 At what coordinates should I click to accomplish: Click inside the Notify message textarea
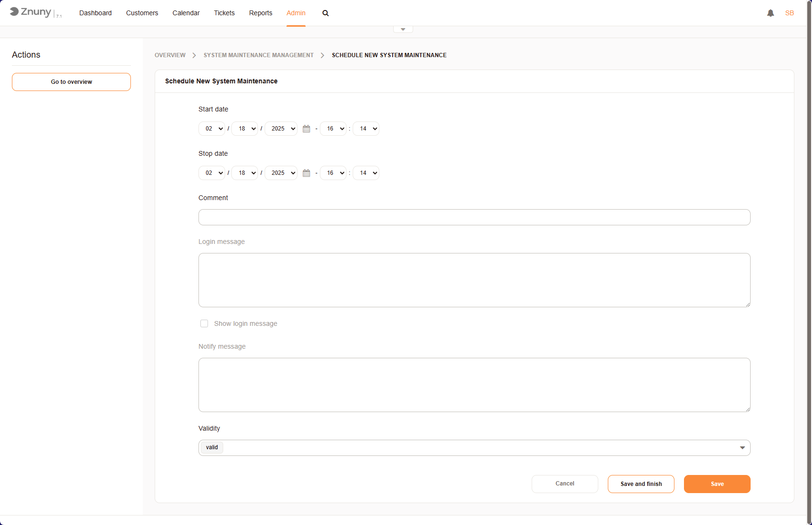(474, 385)
